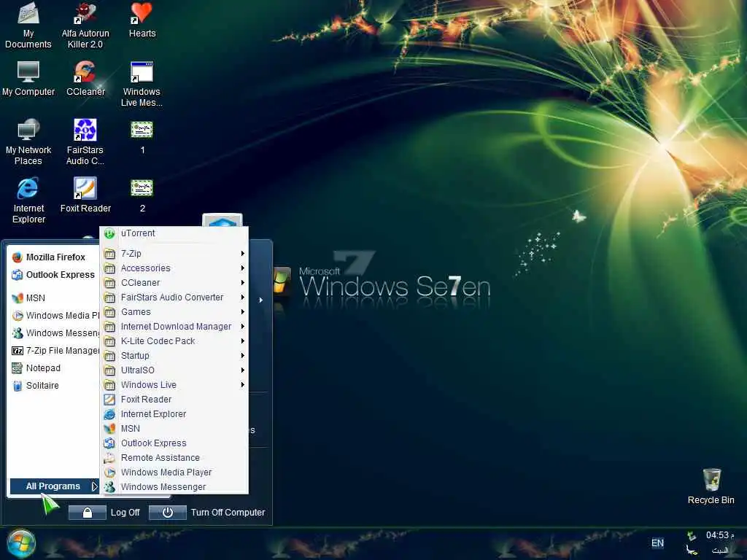Expand the 7-Zip program folder
The height and width of the screenshot is (560, 747).
(x=174, y=254)
